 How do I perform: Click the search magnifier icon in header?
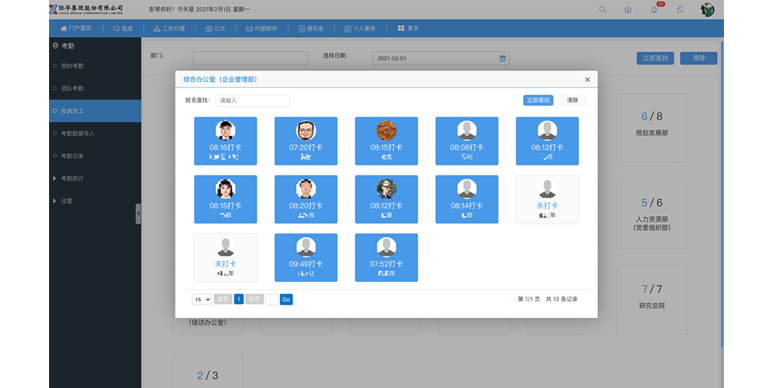tap(602, 9)
